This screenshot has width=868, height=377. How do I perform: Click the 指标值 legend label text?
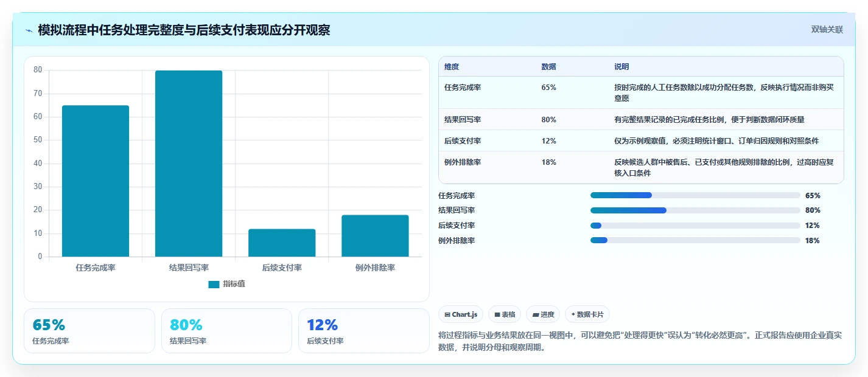tap(234, 284)
